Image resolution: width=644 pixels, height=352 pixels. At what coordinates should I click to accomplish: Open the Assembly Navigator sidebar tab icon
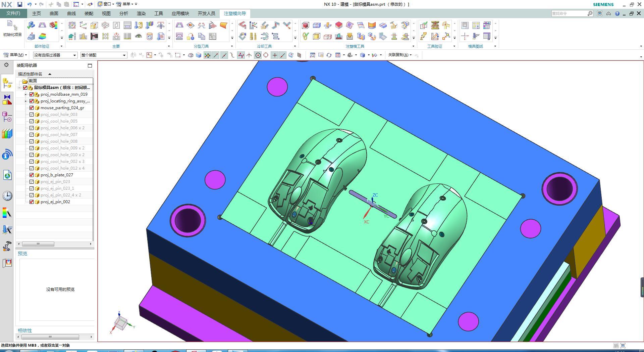tap(7, 83)
